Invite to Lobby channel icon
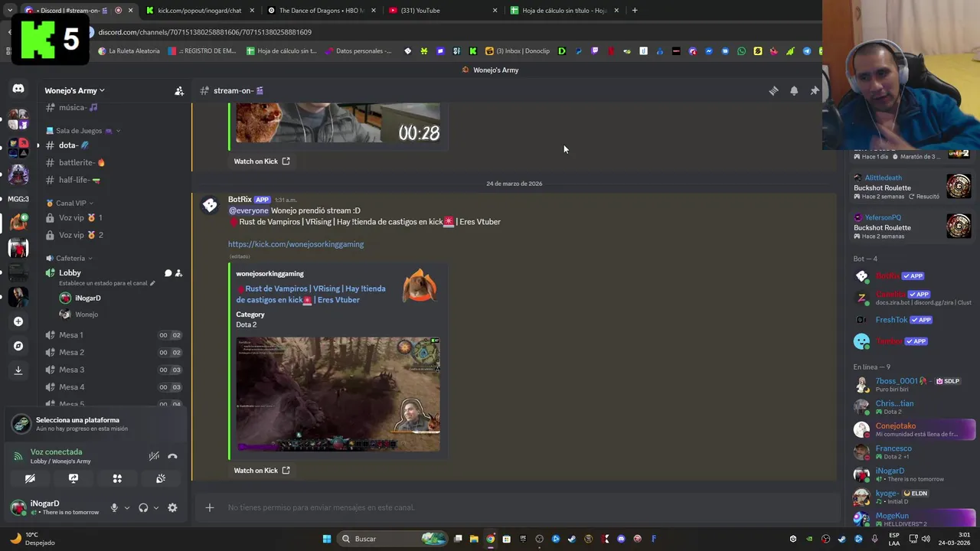Viewport: 980px width, 551px height. click(178, 273)
